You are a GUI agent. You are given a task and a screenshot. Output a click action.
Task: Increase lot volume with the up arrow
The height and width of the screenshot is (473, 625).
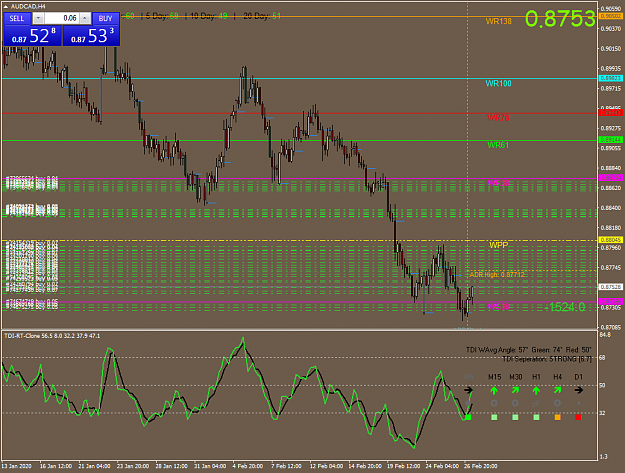[85, 18]
